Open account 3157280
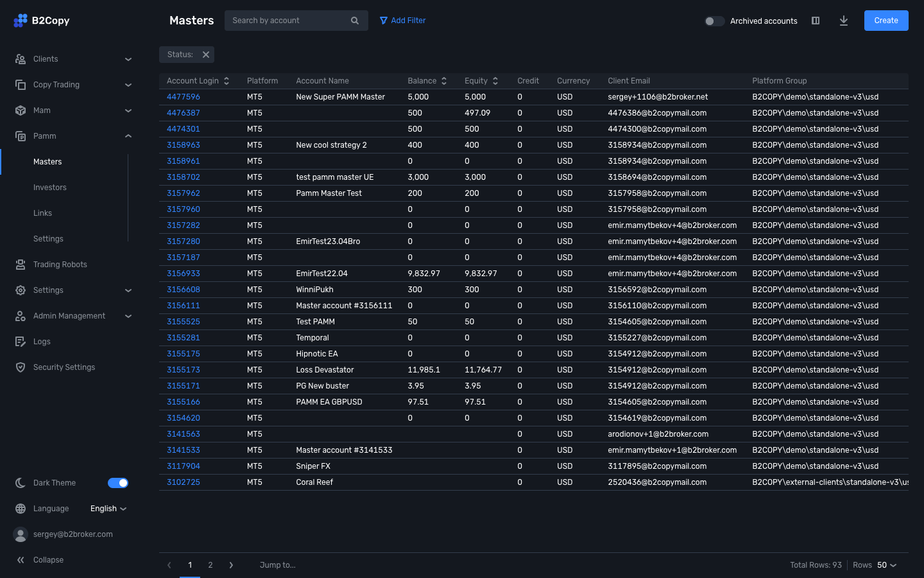 pos(184,241)
